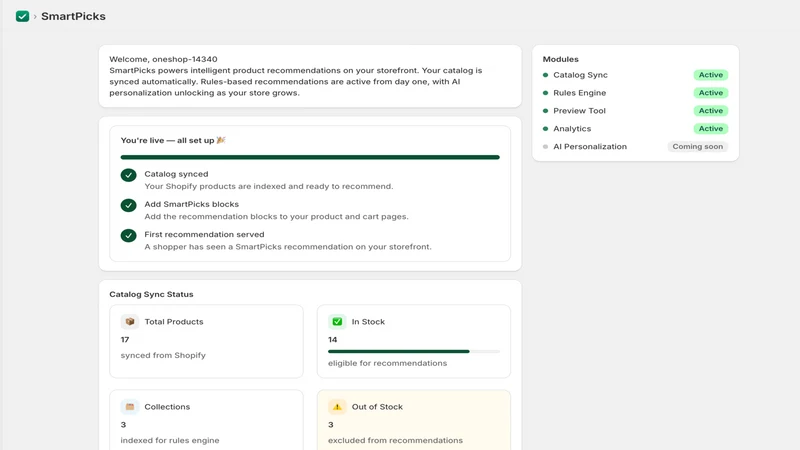Click the eligible for recommendations caption
800x450 pixels.
(387, 363)
